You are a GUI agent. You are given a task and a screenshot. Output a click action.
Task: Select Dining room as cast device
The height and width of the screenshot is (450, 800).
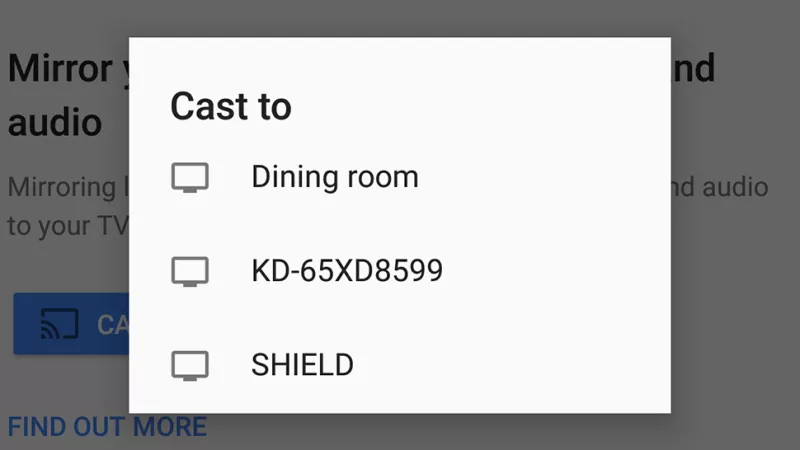tap(399, 178)
